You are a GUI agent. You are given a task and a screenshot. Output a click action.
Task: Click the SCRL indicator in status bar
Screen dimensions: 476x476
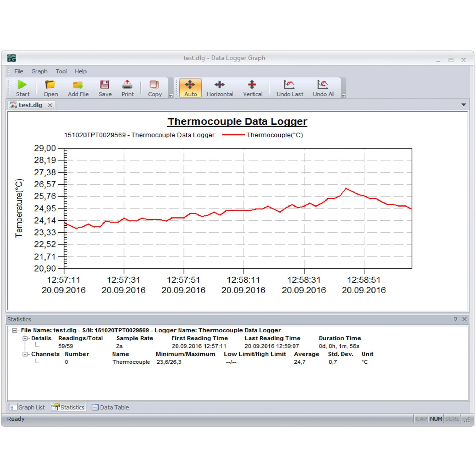click(452, 419)
